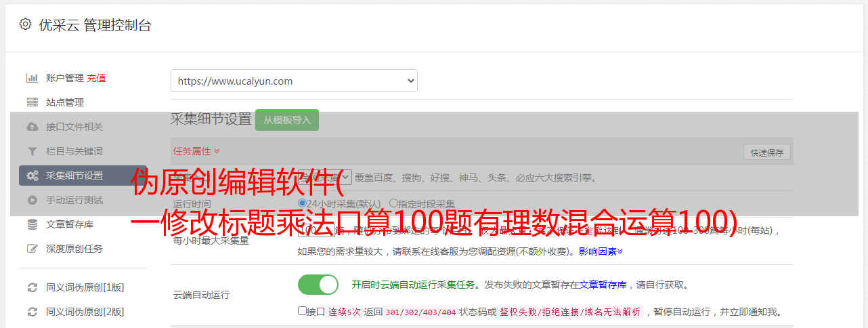Screen dimensions: 868x328
Task: Click the 连续5次 red text
Action: (x=345, y=312)
